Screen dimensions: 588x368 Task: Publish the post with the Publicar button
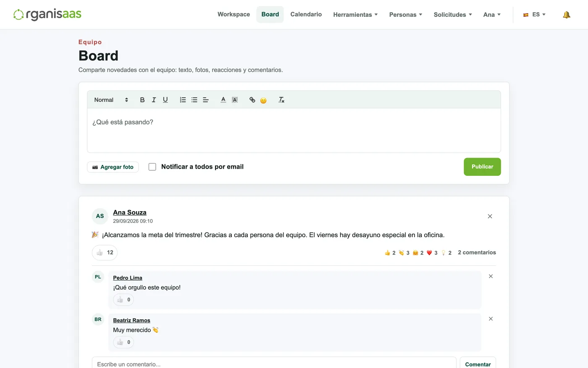point(482,167)
